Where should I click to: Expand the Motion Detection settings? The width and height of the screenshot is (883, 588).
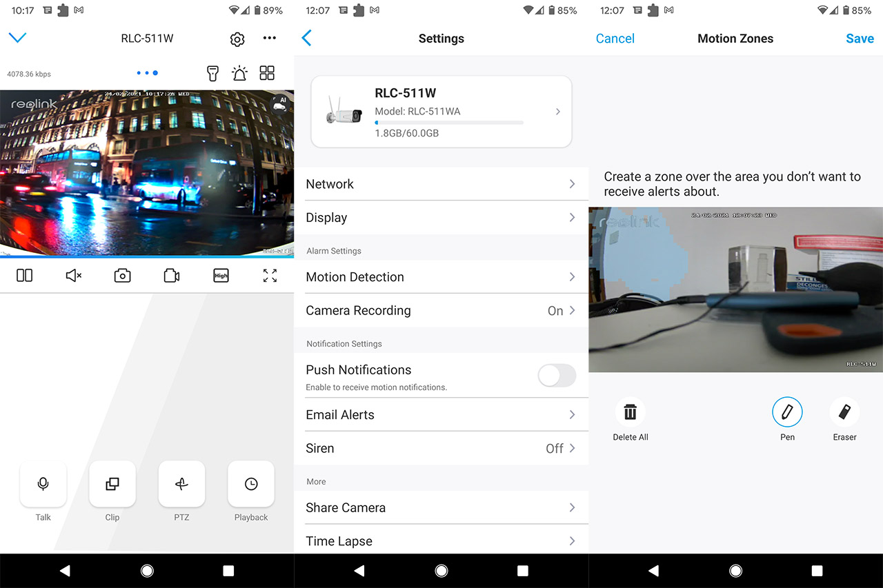click(441, 277)
